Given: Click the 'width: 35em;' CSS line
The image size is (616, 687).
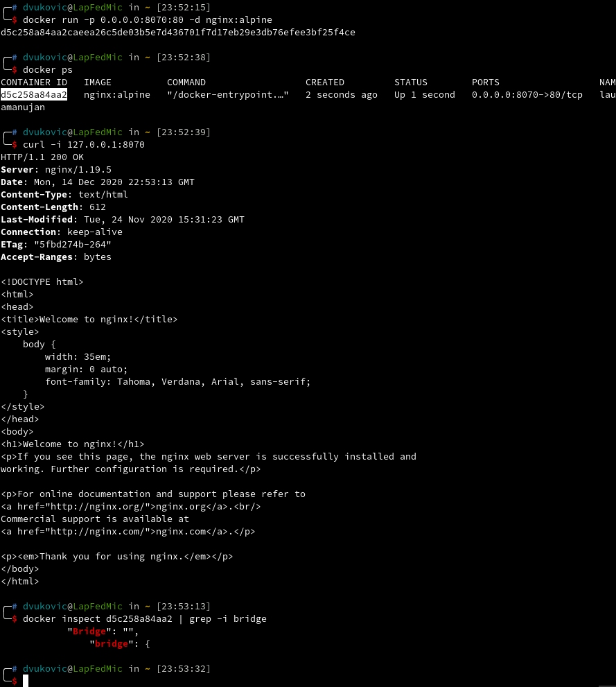Looking at the screenshot, I should 78,356.
